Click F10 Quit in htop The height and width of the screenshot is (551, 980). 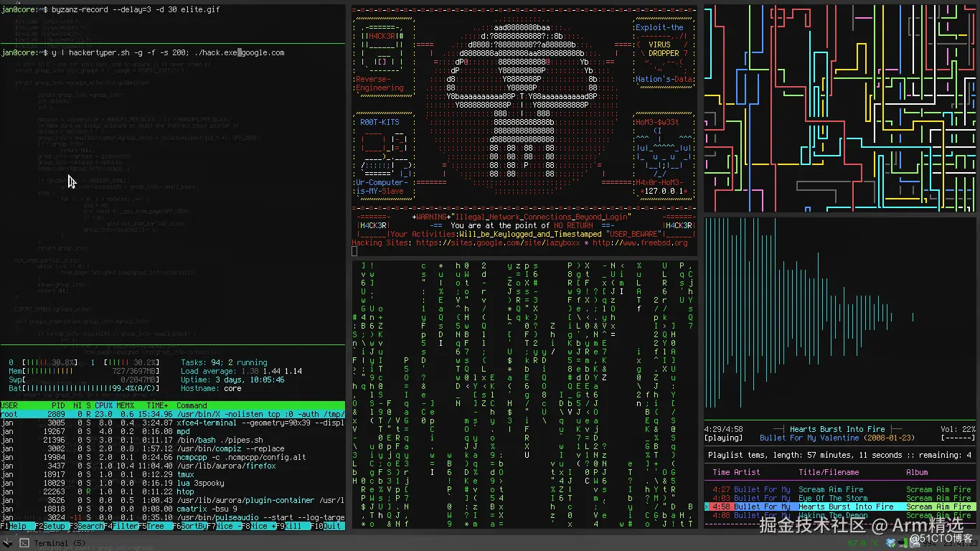coord(327,526)
